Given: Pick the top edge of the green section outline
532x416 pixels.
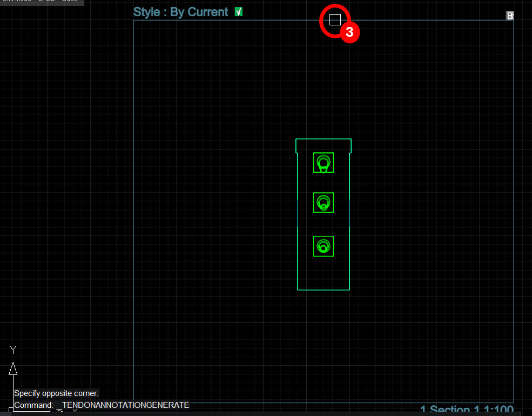Looking at the screenshot, I should (324, 139).
